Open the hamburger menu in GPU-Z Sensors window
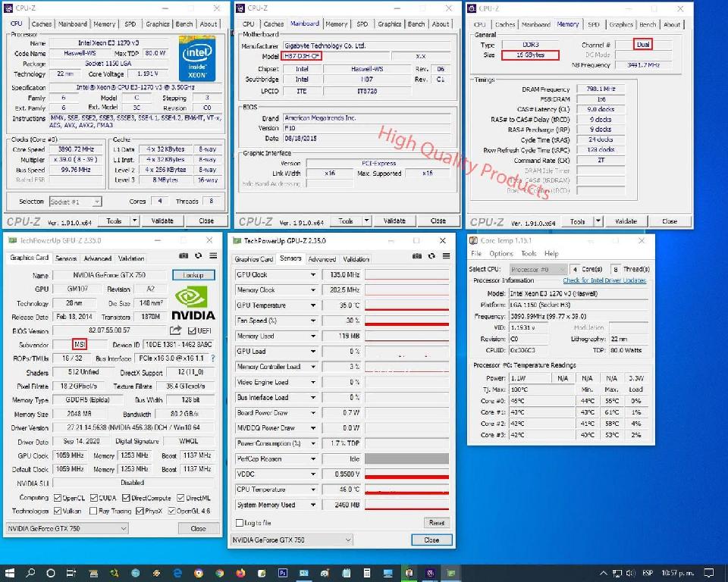Image resolution: width=728 pixels, height=582 pixels. (446, 256)
